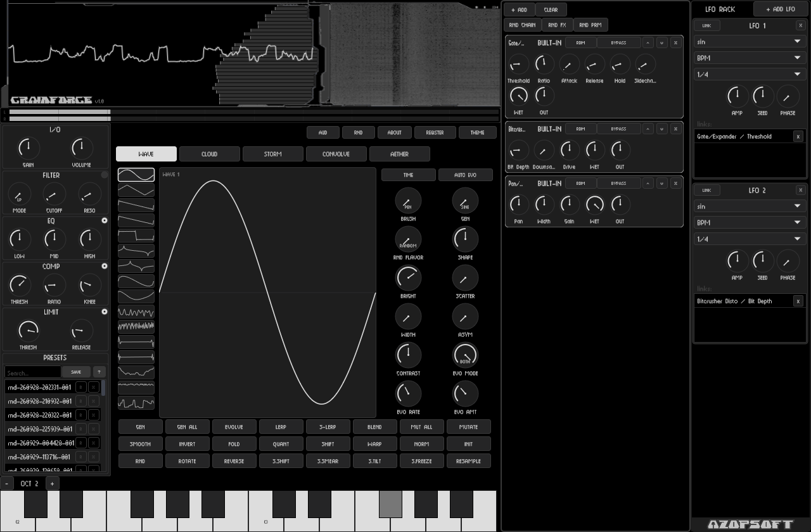This screenshot has height=532, width=811.
Task: Delete preset rnd-260928-220322-001 with its X
Action: pyautogui.click(x=94, y=415)
